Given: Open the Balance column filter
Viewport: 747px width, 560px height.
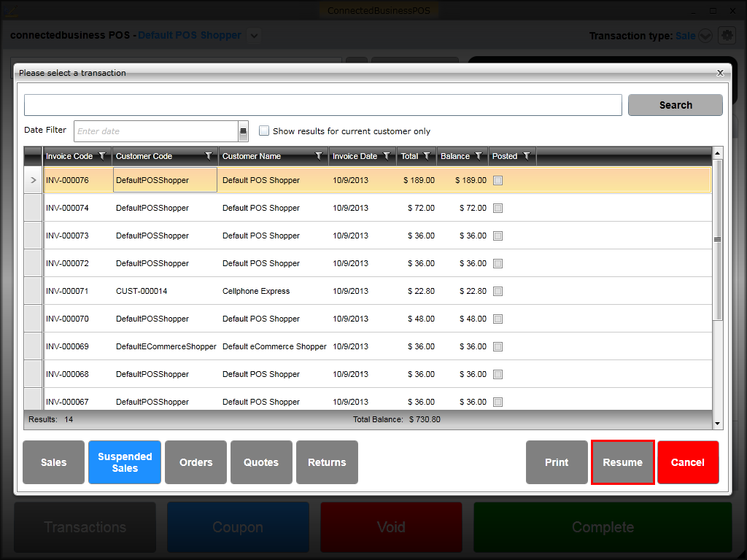Looking at the screenshot, I should [x=479, y=156].
